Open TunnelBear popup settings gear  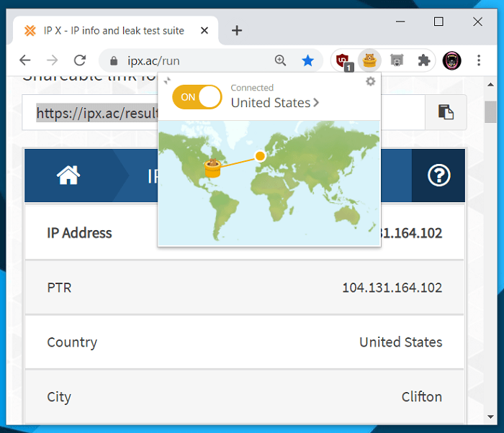point(371,81)
